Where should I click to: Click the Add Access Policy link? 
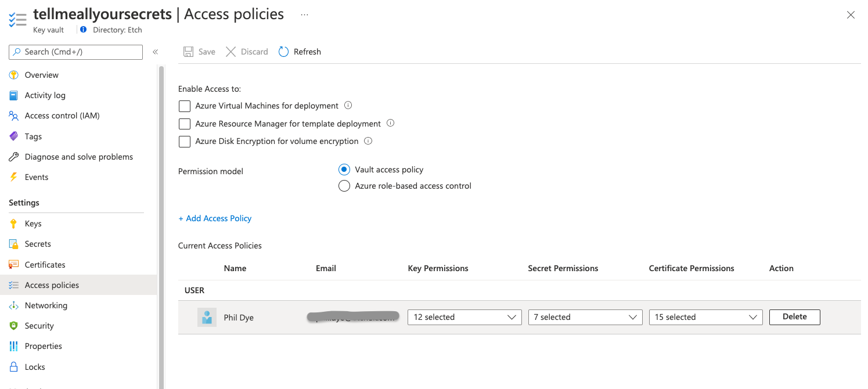point(215,218)
